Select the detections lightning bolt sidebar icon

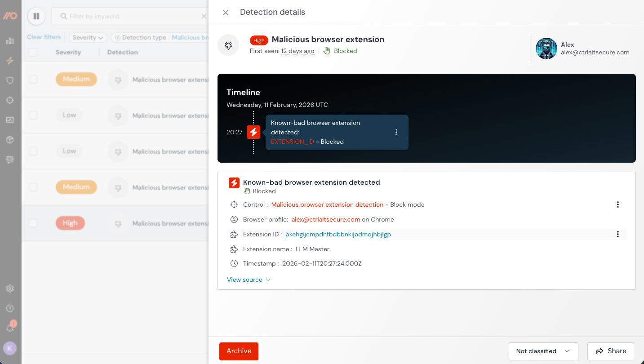(10, 61)
